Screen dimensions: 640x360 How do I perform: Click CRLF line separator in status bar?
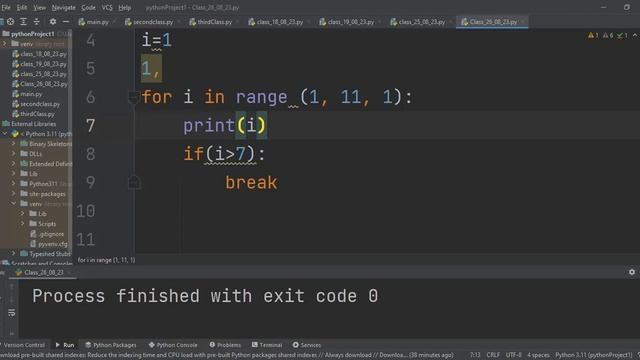point(493,355)
